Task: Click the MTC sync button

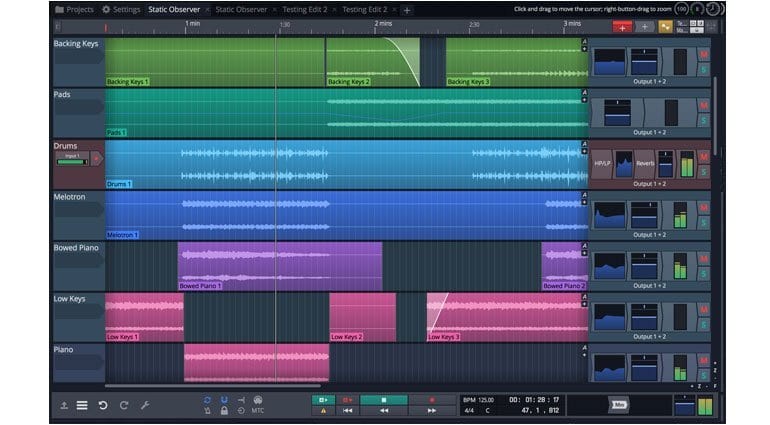Action: click(x=257, y=411)
